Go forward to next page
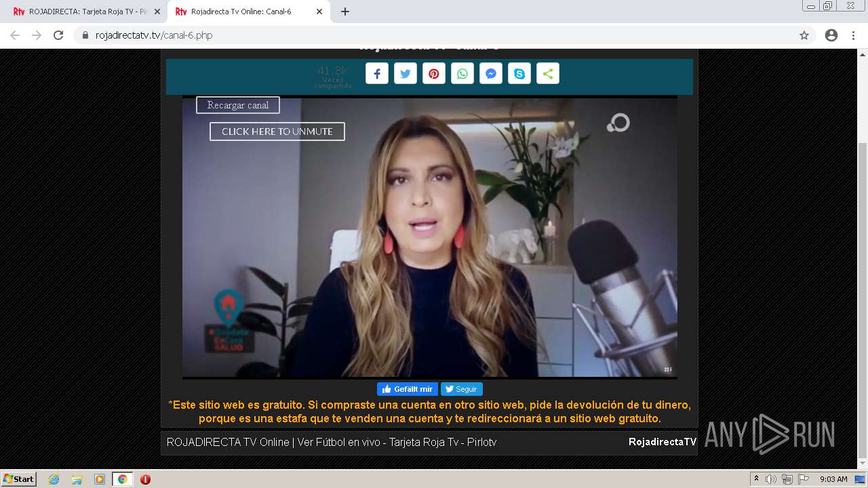Viewport: 868px width, 488px height. (x=37, y=35)
